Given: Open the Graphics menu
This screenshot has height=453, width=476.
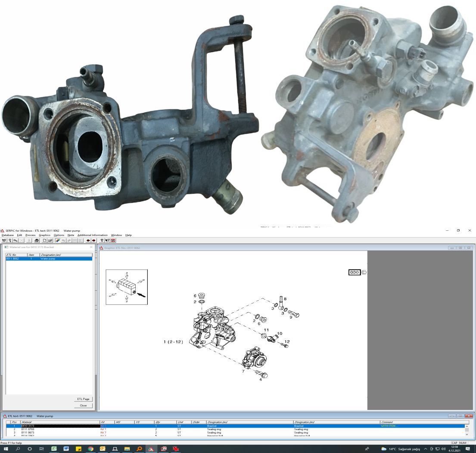Looking at the screenshot, I should tap(45, 235).
